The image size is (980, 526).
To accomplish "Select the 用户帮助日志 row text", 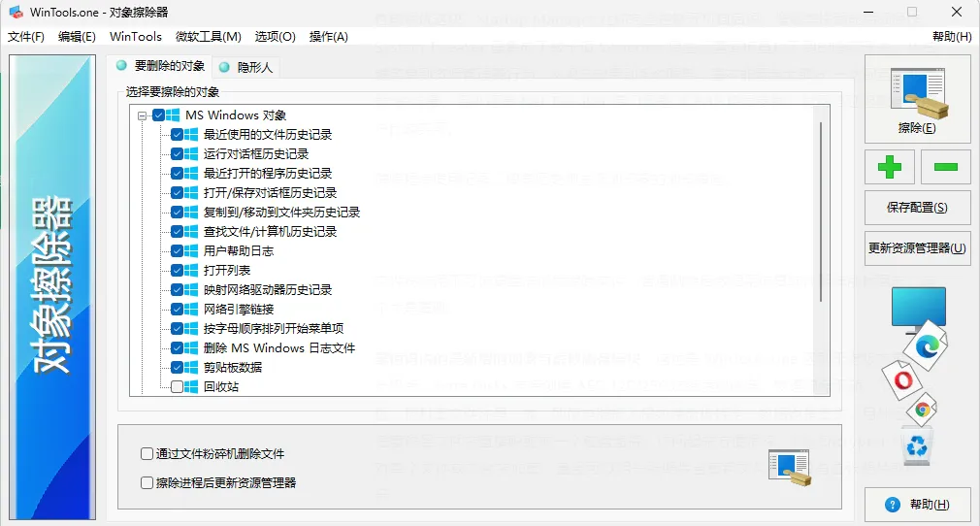I will tap(239, 250).
